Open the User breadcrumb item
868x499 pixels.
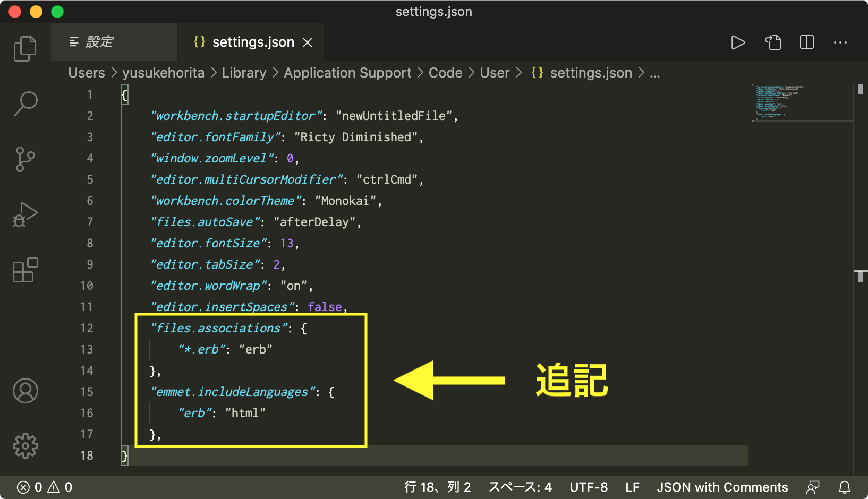[494, 73]
